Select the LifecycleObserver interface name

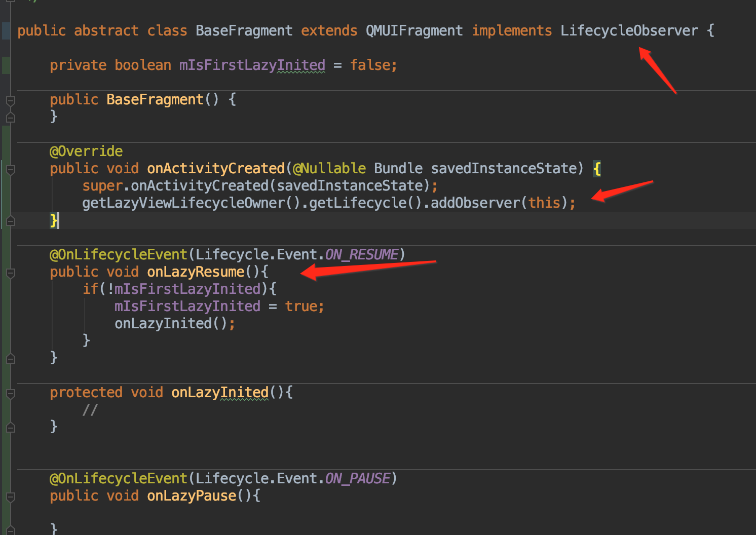point(629,30)
